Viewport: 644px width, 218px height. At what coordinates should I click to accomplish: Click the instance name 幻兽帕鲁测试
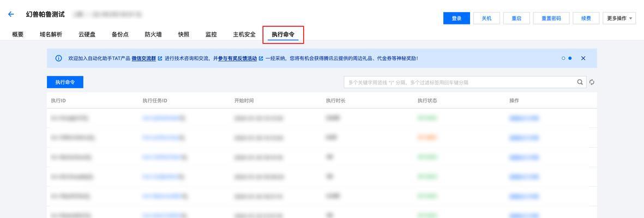click(x=45, y=14)
